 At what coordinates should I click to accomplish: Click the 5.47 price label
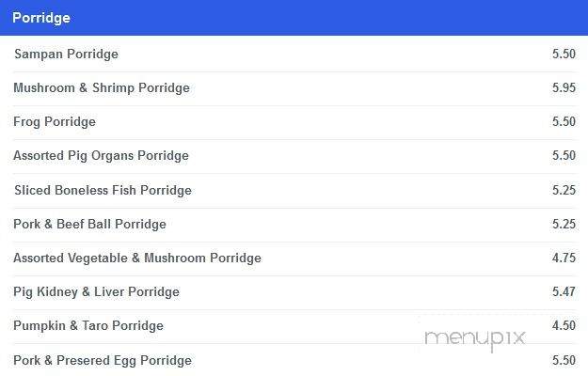pos(564,291)
